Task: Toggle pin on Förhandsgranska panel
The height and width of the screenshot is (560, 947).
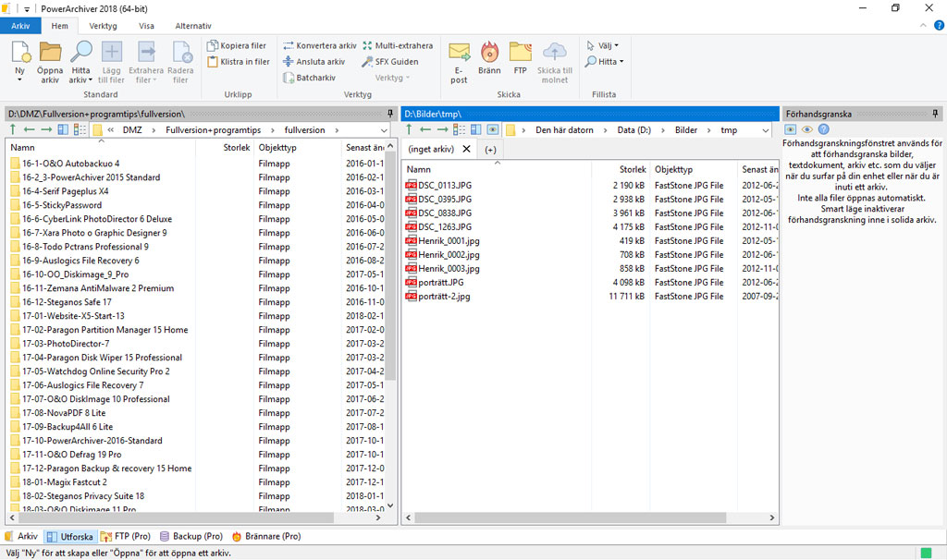Action: coord(935,114)
